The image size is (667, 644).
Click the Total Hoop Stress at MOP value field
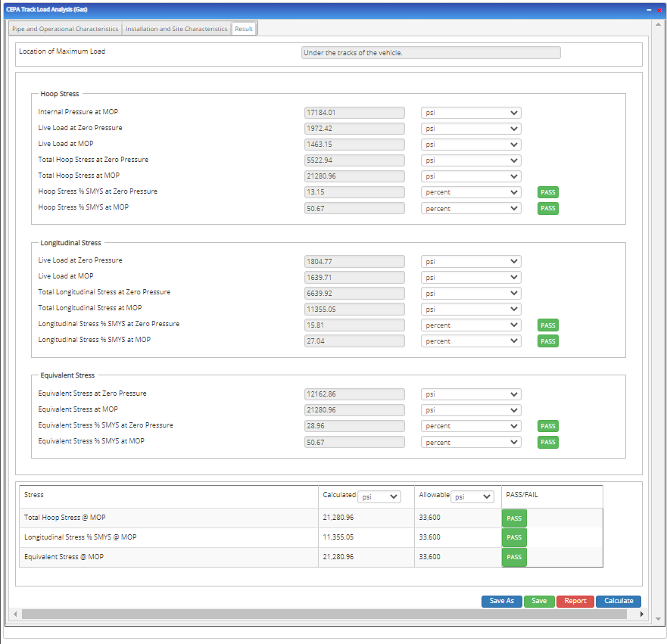tap(354, 176)
